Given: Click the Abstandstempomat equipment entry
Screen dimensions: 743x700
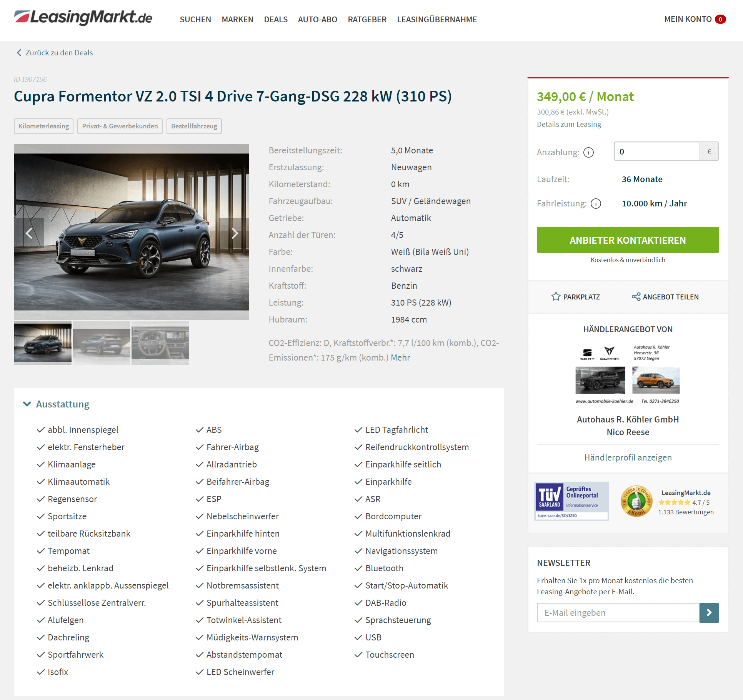Looking at the screenshot, I should point(244,655).
